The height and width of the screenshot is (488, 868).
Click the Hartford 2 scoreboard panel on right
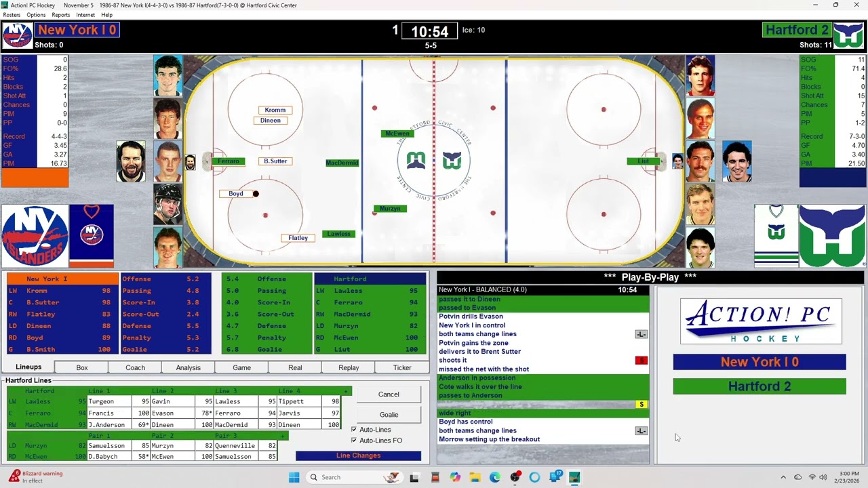pos(759,386)
